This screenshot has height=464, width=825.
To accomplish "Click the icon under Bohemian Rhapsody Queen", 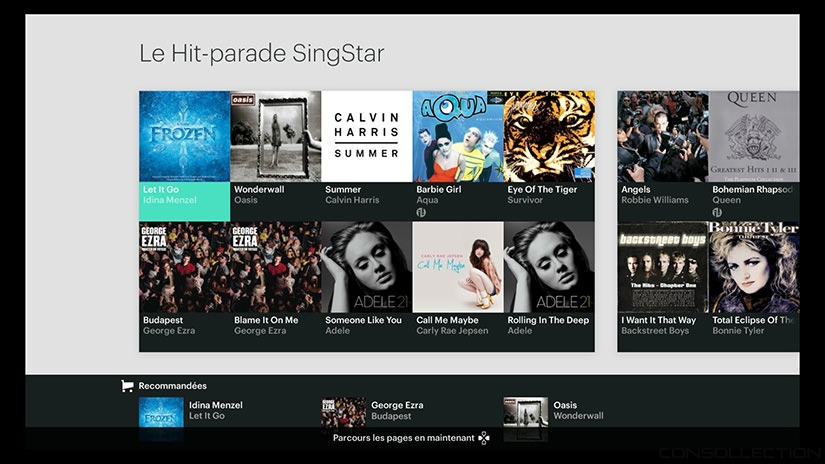I will click(x=717, y=212).
